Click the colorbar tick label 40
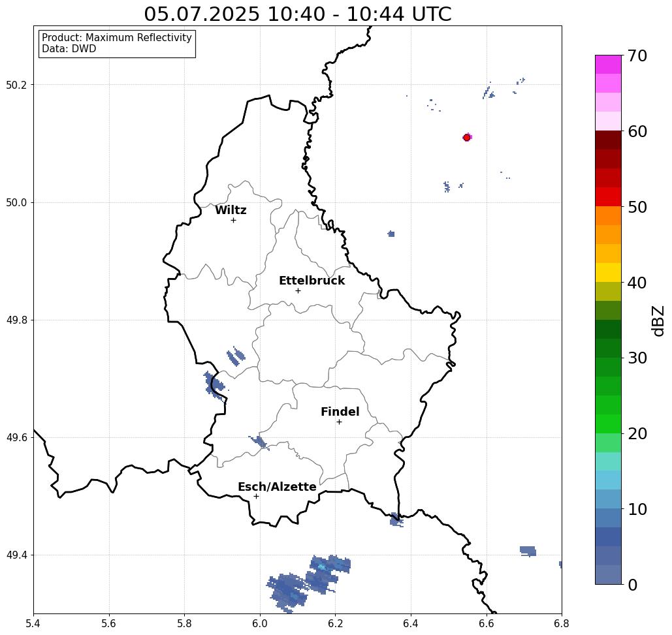 (x=637, y=283)
